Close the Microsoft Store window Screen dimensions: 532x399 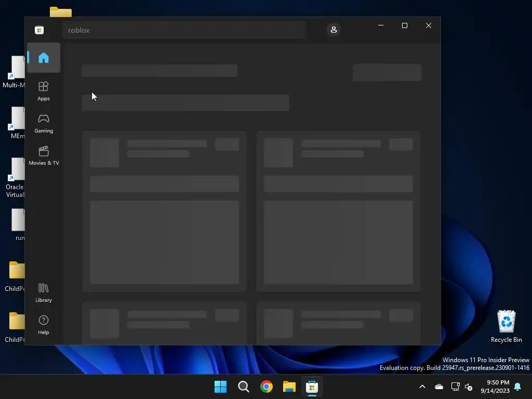[x=429, y=25]
